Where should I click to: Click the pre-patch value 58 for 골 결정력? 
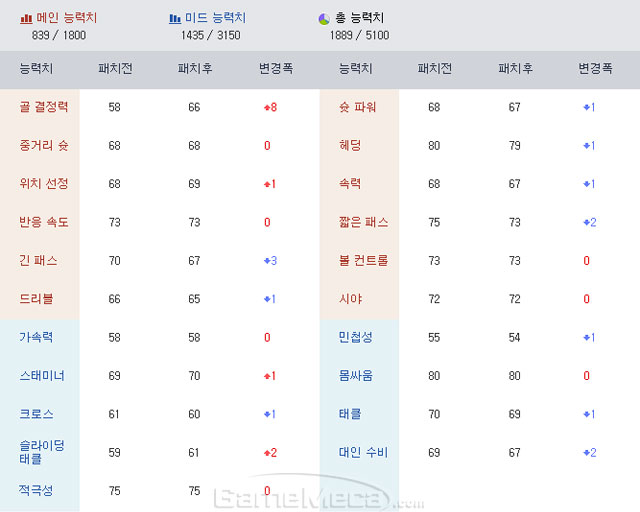(x=115, y=107)
